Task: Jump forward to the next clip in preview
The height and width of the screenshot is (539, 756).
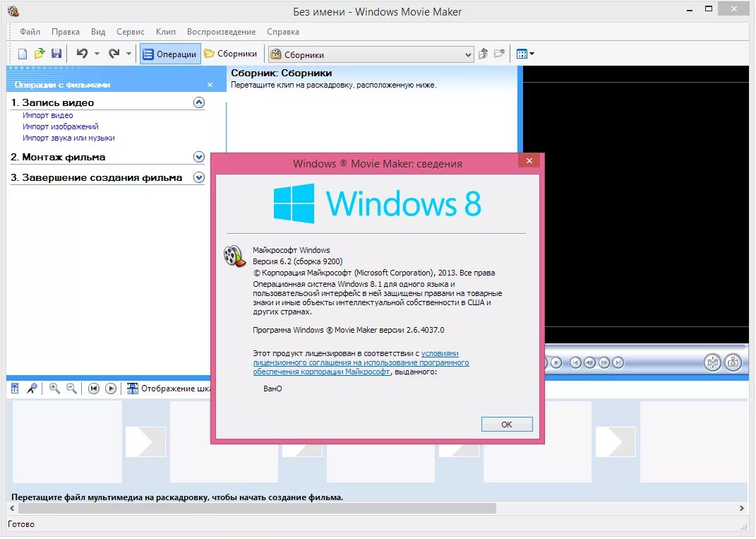Action: [618, 362]
